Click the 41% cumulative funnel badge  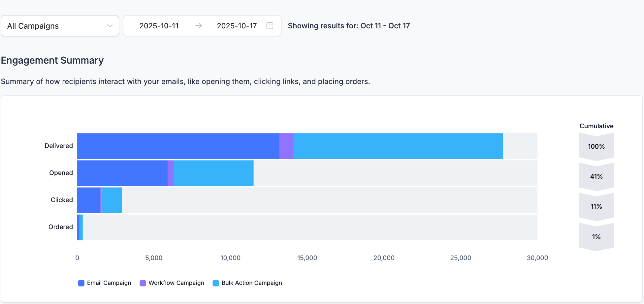coord(596,176)
